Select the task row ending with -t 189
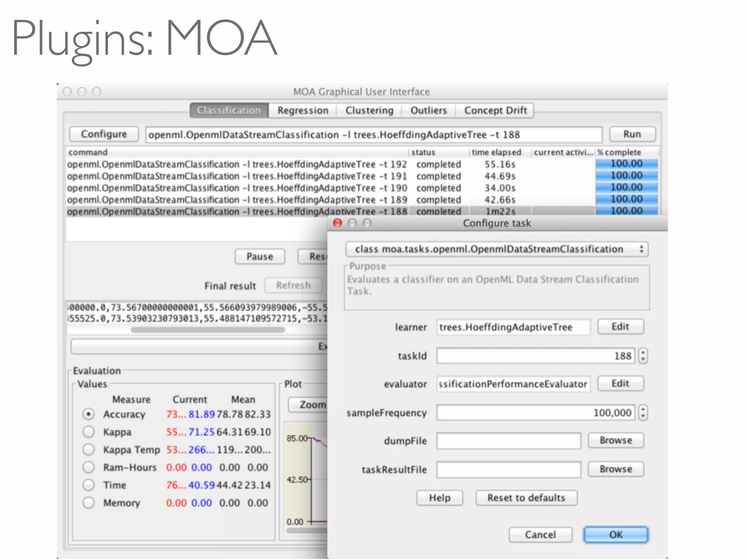747x560 pixels. pyautogui.click(x=362, y=200)
